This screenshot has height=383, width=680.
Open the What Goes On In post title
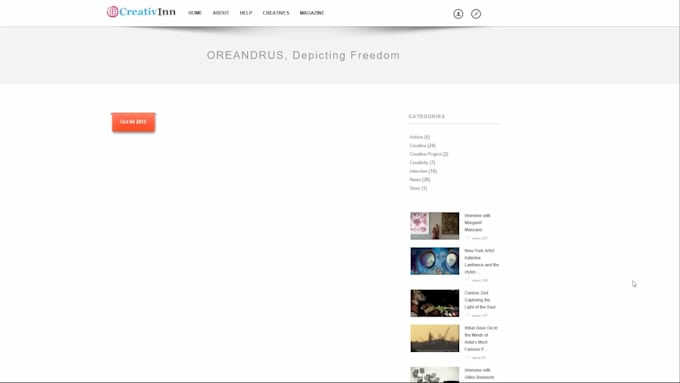481,339
